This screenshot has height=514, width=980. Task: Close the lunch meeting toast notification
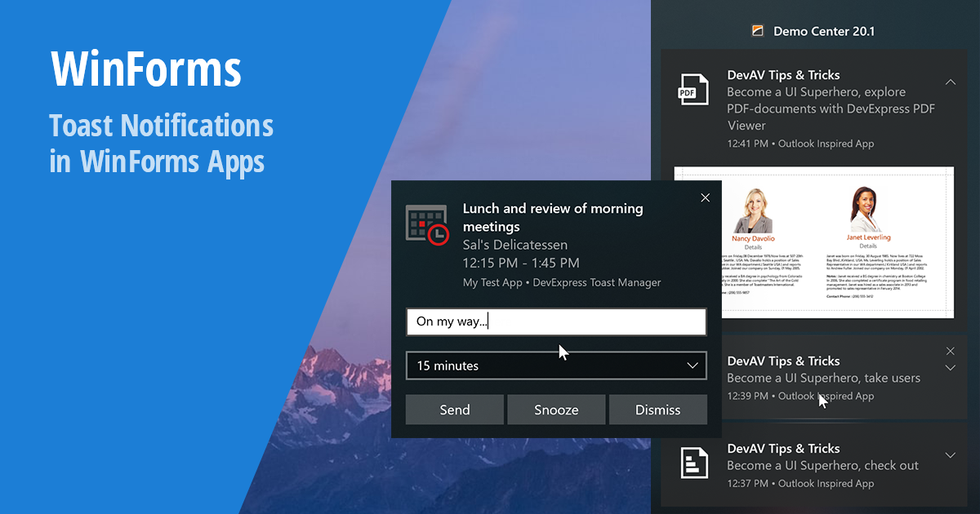706,197
